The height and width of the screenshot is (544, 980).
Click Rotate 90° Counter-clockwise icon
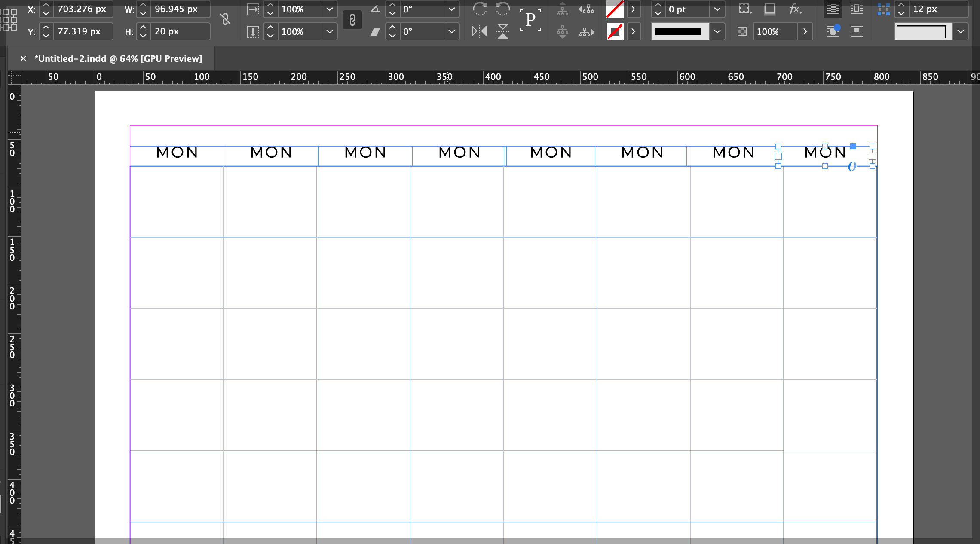[502, 9]
